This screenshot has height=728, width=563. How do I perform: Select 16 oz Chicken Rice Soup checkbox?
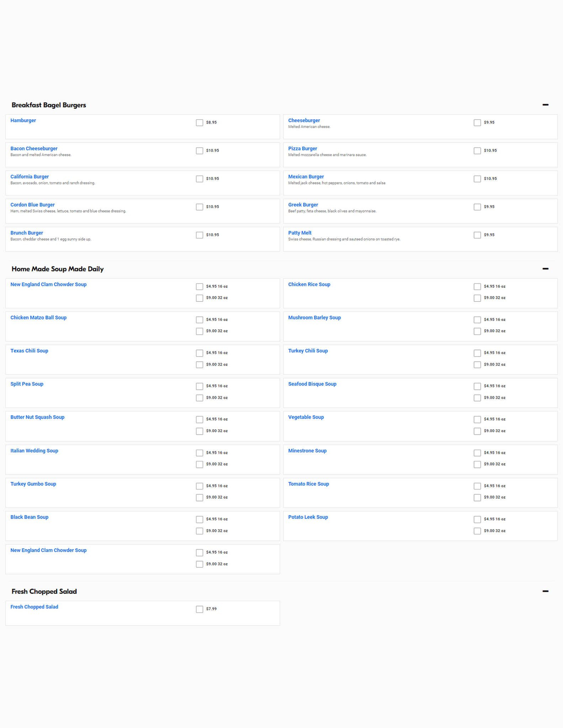(x=477, y=287)
